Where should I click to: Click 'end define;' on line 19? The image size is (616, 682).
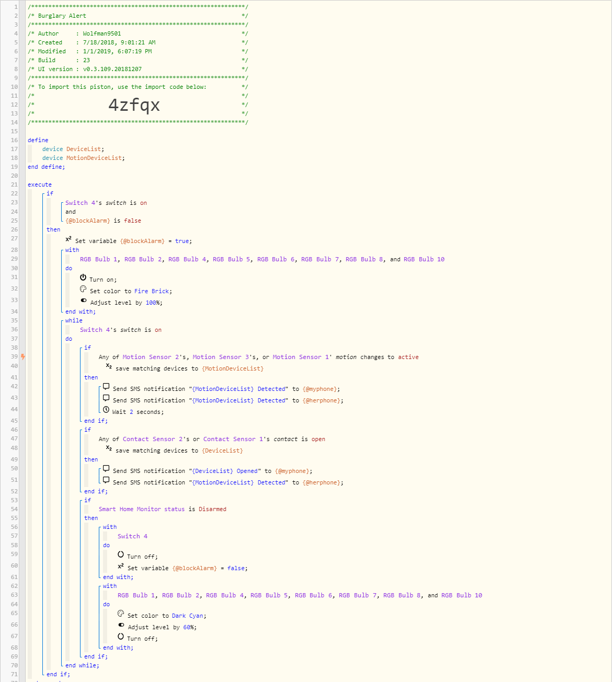47,167
